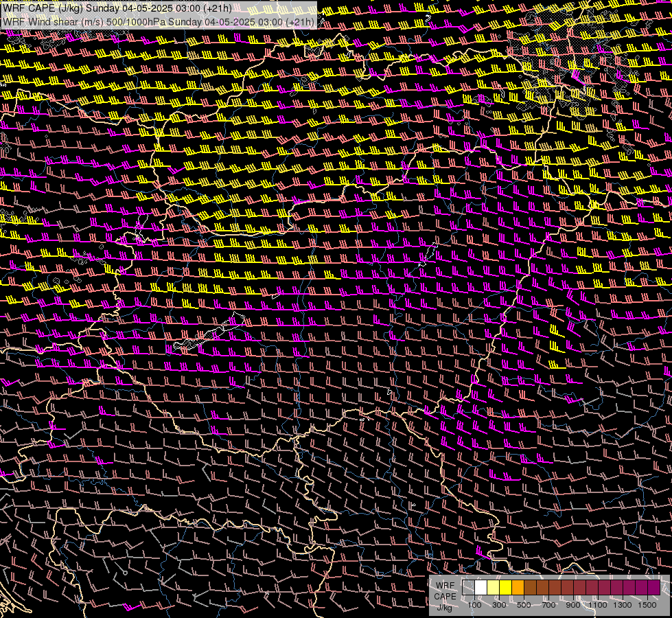
Task: Click the "100" legend value label
Action: 474,605
